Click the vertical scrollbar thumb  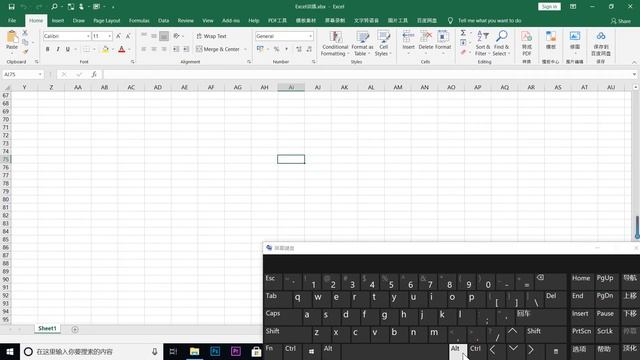coord(637,227)
